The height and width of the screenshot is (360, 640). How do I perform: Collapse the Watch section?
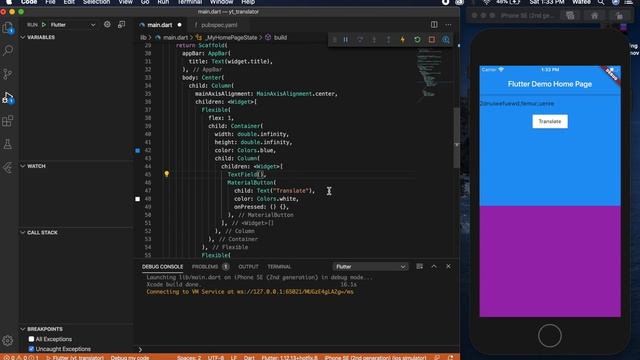[23, 166]
